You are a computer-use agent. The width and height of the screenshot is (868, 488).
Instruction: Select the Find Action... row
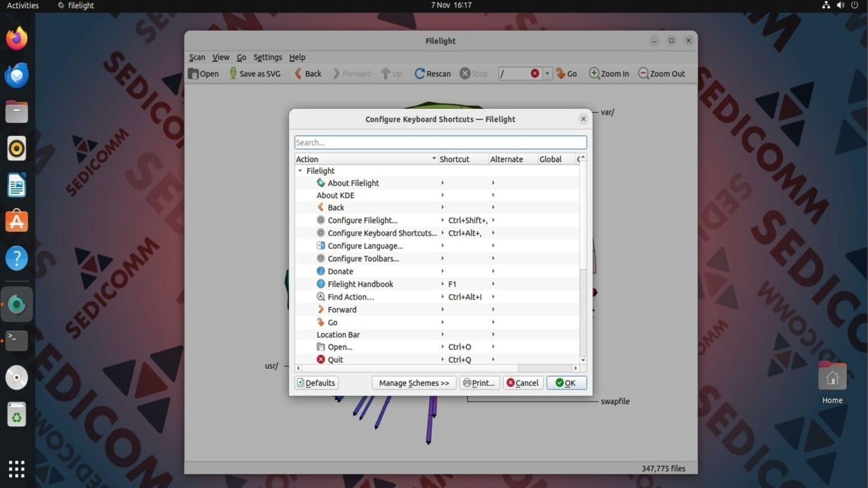pos(437,297)
